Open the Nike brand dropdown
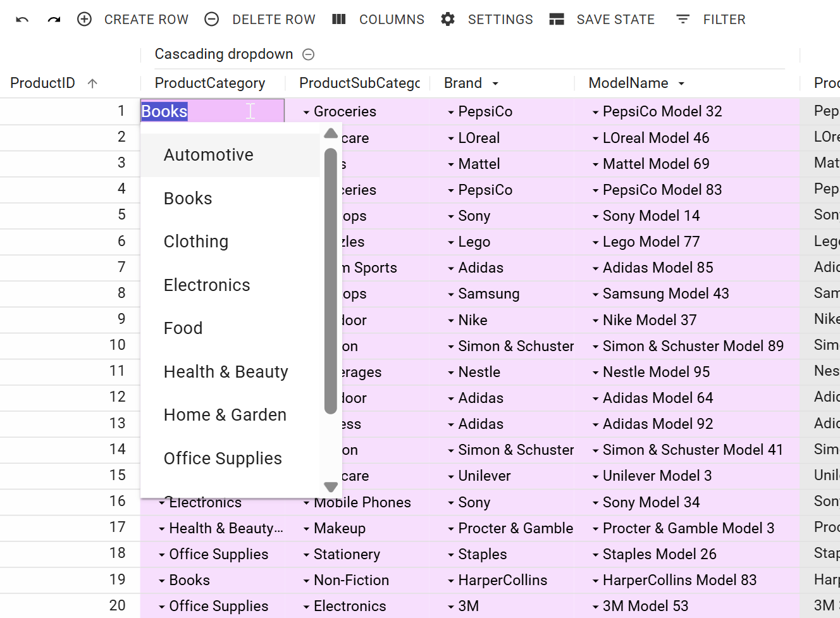 click(451, 321)
